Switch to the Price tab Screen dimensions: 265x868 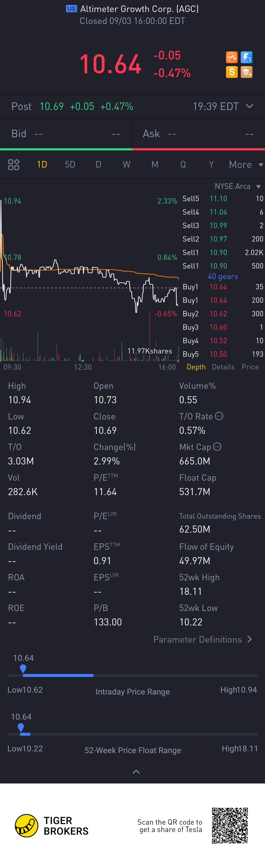click(x=250, y=367)
